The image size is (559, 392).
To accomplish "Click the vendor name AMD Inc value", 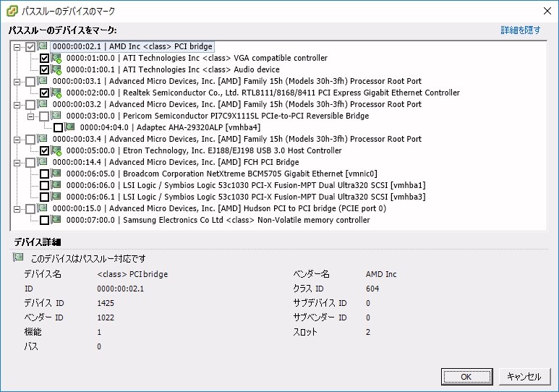I will (x=381, y=274).
